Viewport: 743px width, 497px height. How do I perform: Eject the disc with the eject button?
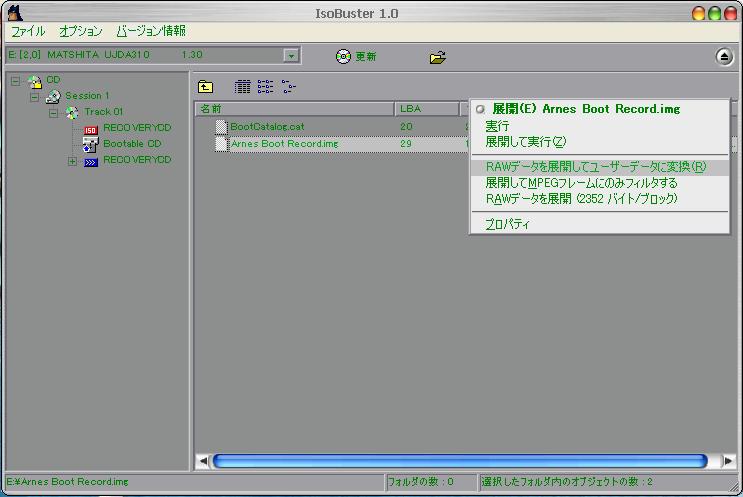[724, 57]
